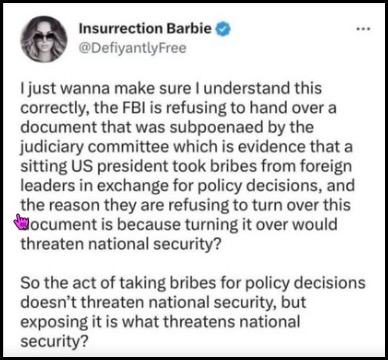Open Insurrection Barbie's profile picture
The image size is (388, 360).
[x=44, y=39]
